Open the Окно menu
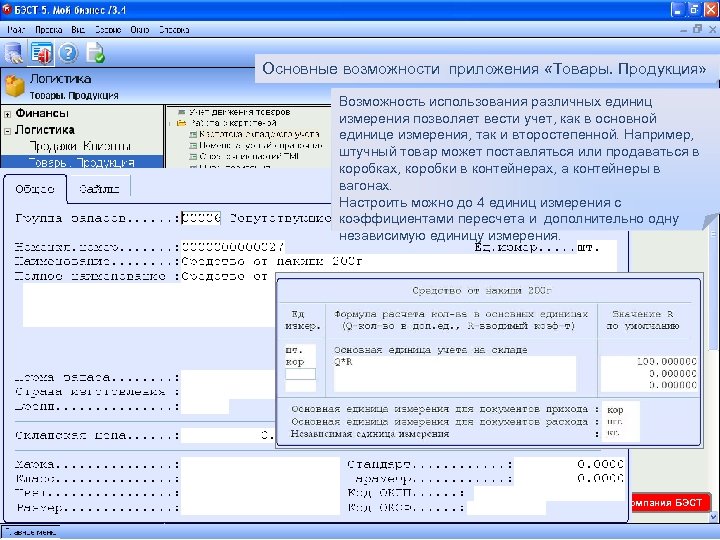This screenshot has width=720, height=540. [x=140, y=30]
